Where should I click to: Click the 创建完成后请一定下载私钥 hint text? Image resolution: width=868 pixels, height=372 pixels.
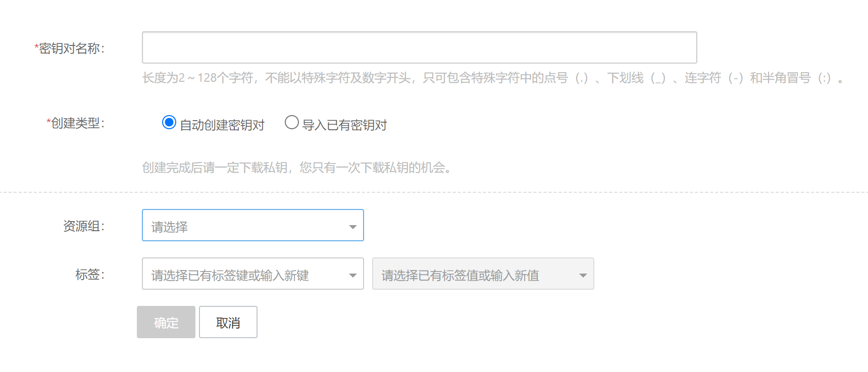point(297,168)
